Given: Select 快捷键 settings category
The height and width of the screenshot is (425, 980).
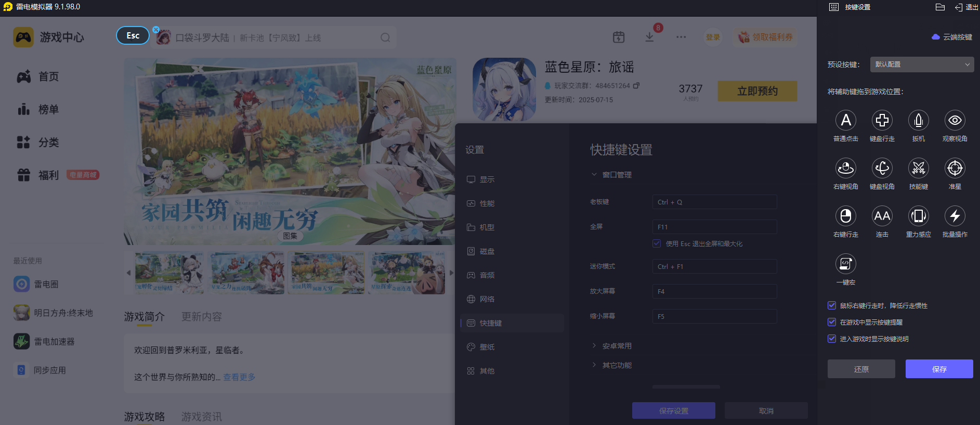Looking at the screenshot, I should 512,323.
